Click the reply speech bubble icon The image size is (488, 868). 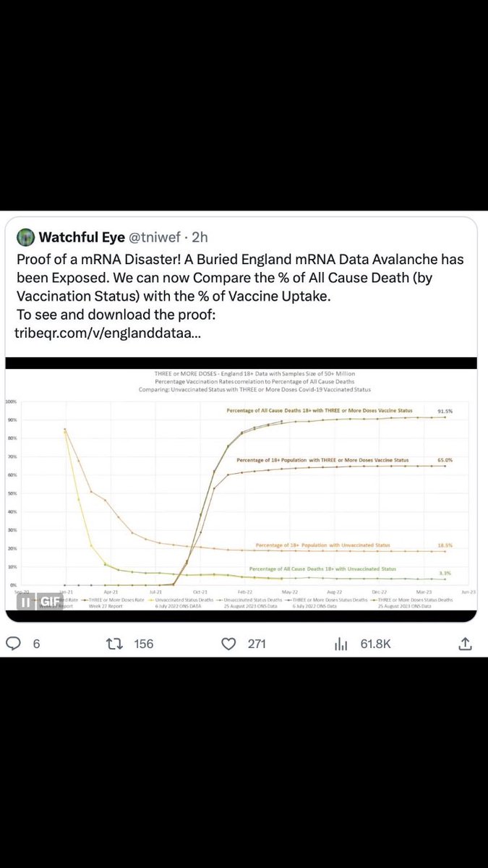point(12,643)
